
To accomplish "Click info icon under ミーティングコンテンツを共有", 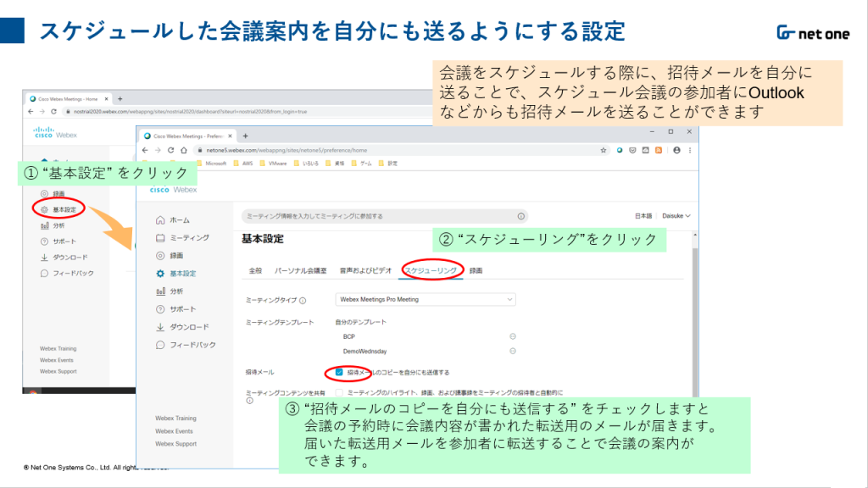I will point(250,401).
